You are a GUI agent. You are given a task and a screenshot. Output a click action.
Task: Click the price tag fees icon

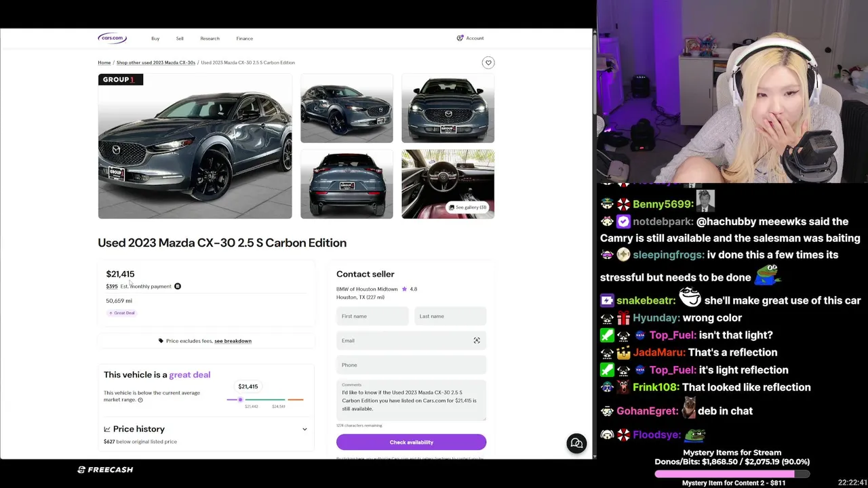click(161, 341)
